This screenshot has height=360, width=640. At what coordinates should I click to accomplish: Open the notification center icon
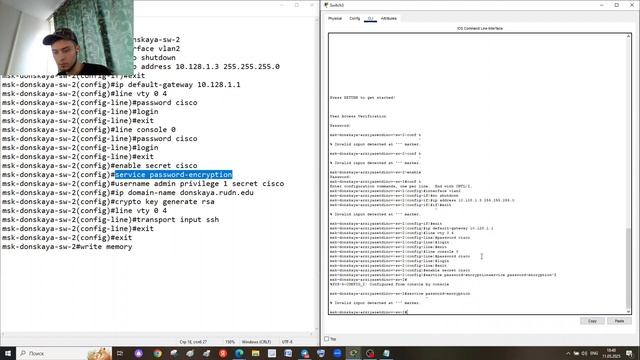629,353
